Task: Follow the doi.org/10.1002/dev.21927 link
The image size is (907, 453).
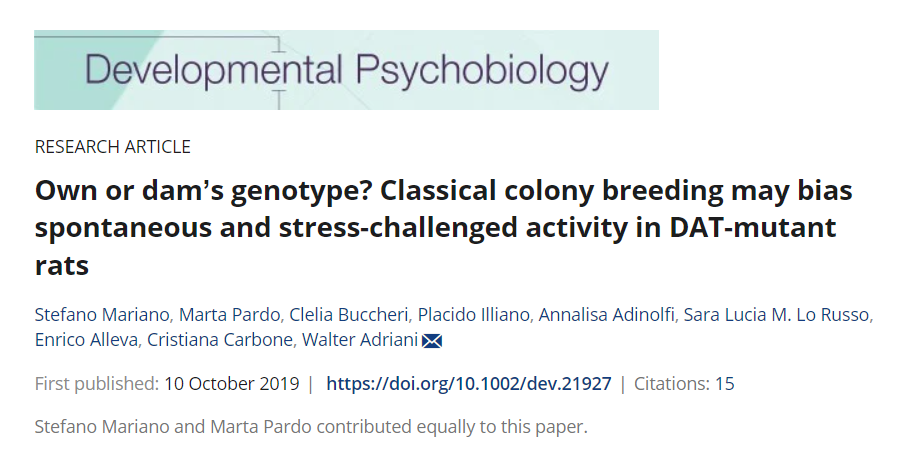Action: pos(469,384)
